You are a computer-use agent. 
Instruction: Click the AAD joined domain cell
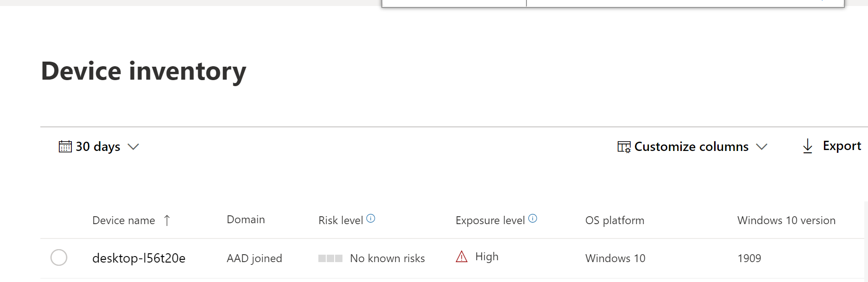tap(255, 258)
